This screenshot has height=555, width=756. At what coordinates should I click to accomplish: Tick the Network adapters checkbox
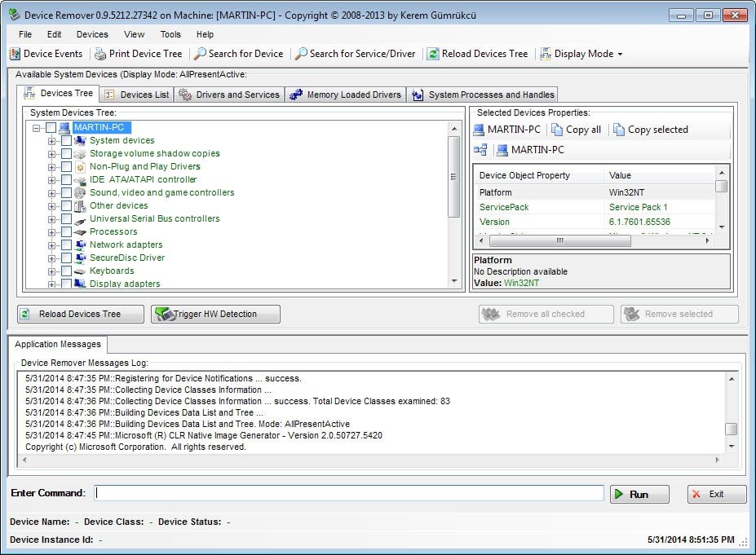click(x=66, y=245)
